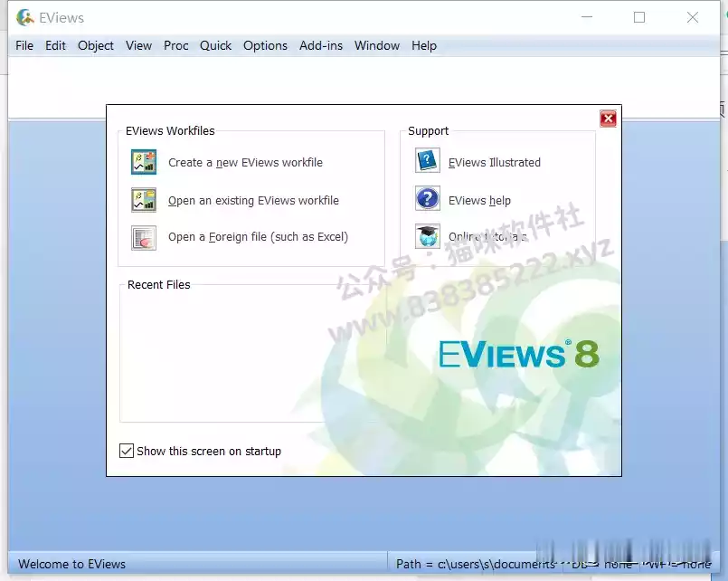Open the Options menu
This screenshot has width=728, height=581.
[265, 45]
